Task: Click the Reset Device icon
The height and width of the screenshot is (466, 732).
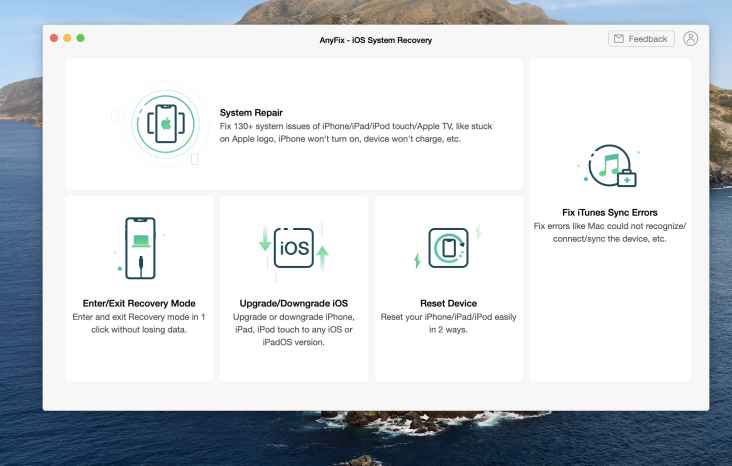Action: [448, 247]
